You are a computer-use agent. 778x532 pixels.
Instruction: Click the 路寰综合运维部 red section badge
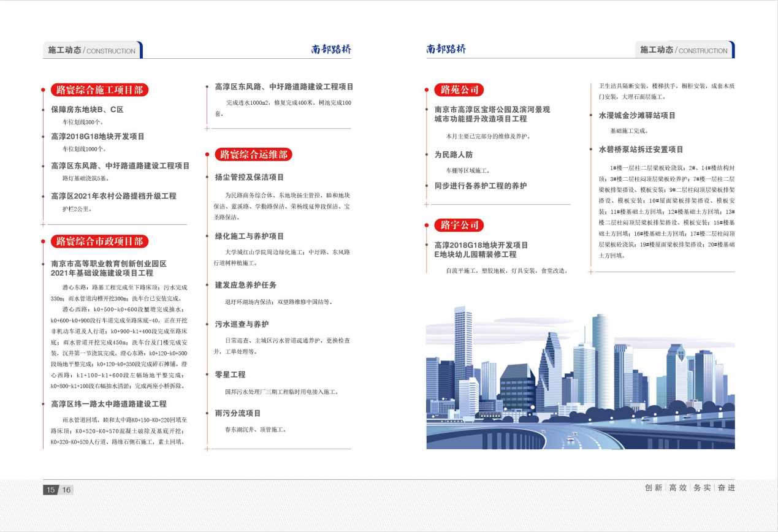[x=253, y=154]
